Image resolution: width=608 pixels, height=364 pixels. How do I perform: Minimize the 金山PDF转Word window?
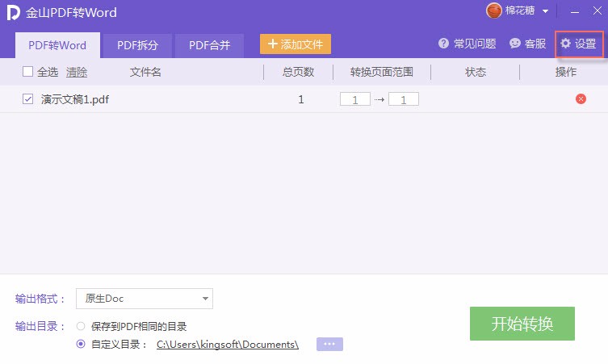pos(575,11)
